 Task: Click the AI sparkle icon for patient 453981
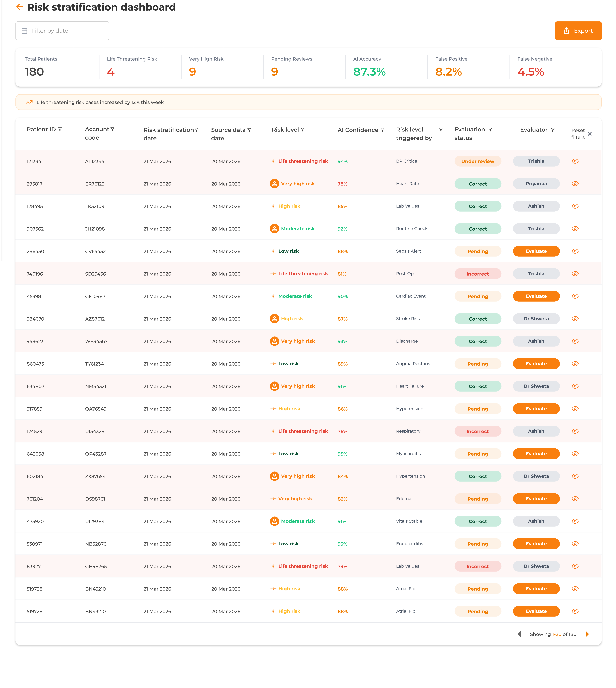[x=273, y=296]
